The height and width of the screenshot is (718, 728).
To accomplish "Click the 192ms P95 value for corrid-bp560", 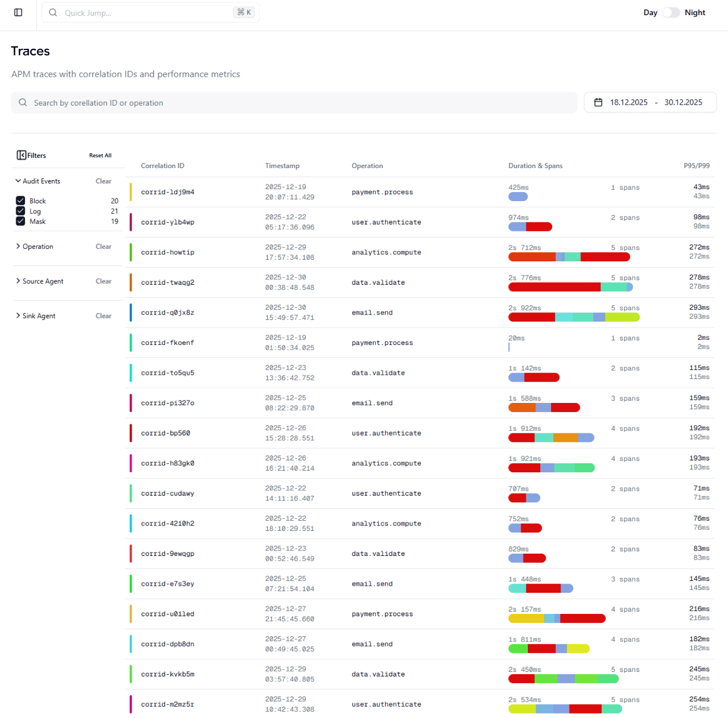I will [699, 428].
